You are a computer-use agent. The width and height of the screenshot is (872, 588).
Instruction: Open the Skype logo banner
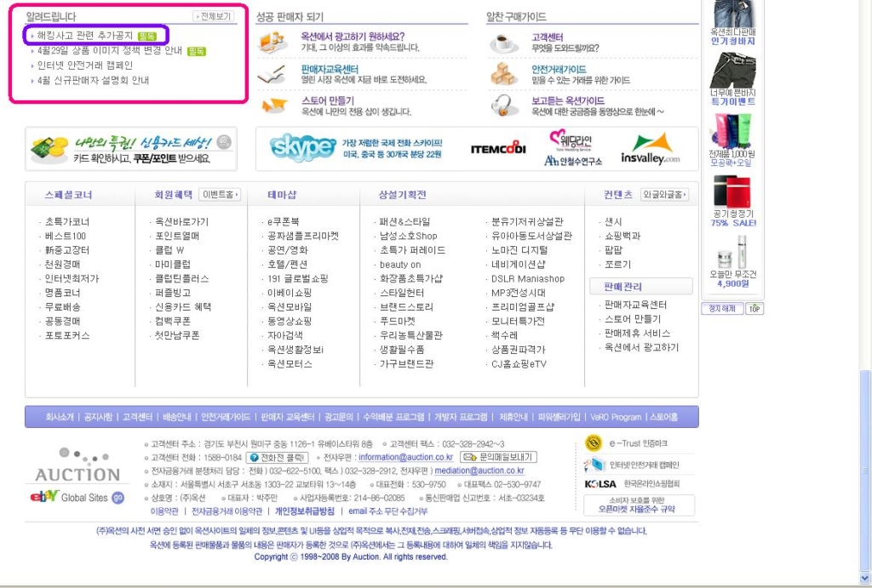tap(303, 146)
